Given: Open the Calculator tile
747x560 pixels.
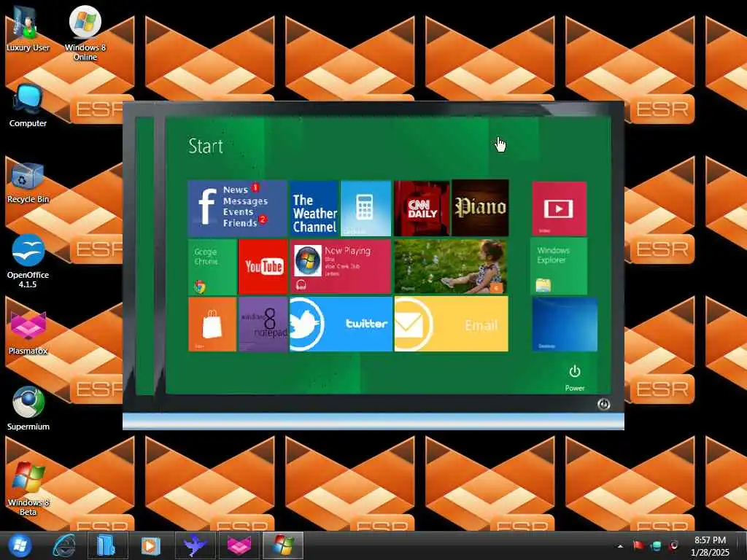Looking at the screenshot, I should click(366, 208).
